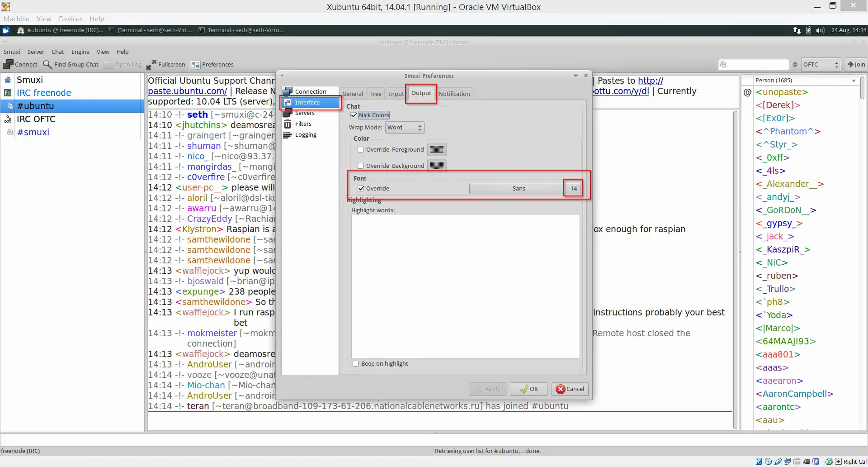Click the battery tray icon

click(809, 30)
